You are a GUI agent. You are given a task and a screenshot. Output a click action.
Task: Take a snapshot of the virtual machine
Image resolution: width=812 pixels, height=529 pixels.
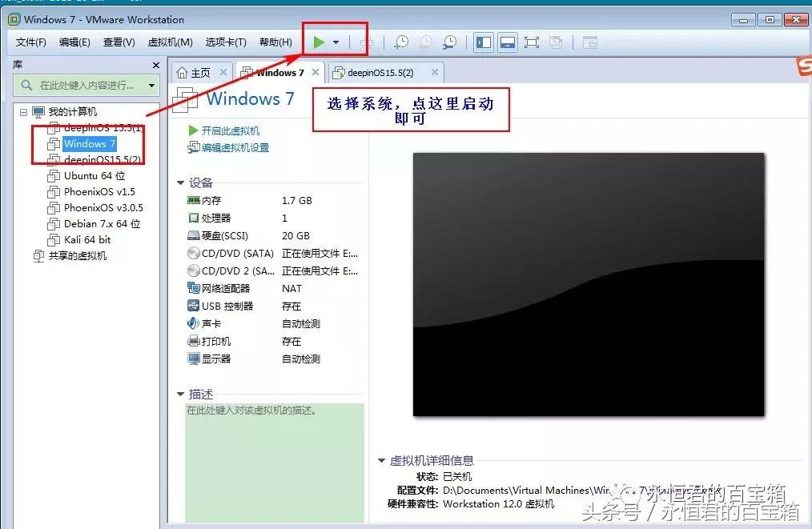[x=401, y=42]
